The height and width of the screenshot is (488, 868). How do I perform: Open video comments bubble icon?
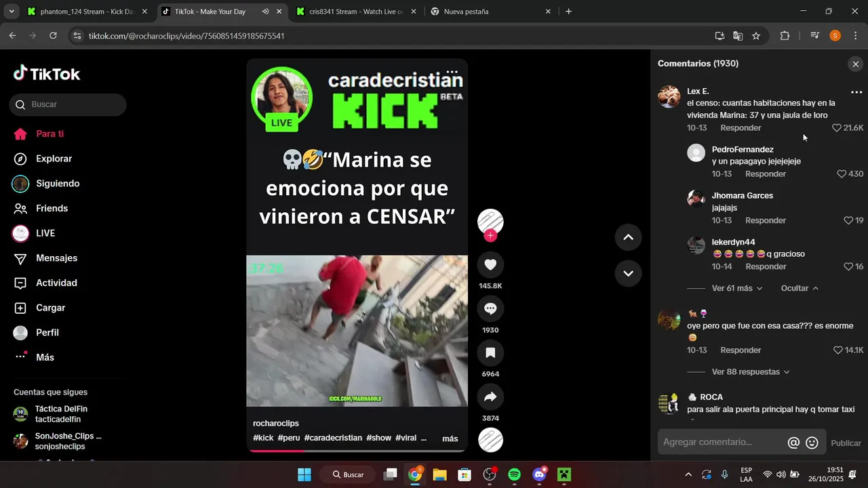pyautogui.click(x=490, y=309)
